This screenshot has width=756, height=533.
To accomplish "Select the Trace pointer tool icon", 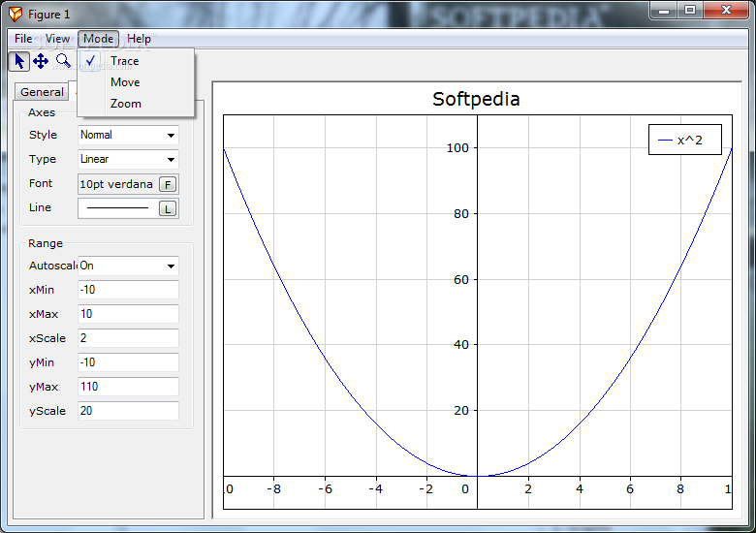I will point(19,62).
